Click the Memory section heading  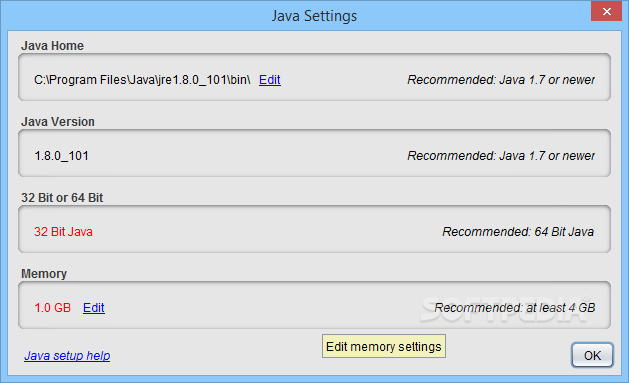pos(44,274)
